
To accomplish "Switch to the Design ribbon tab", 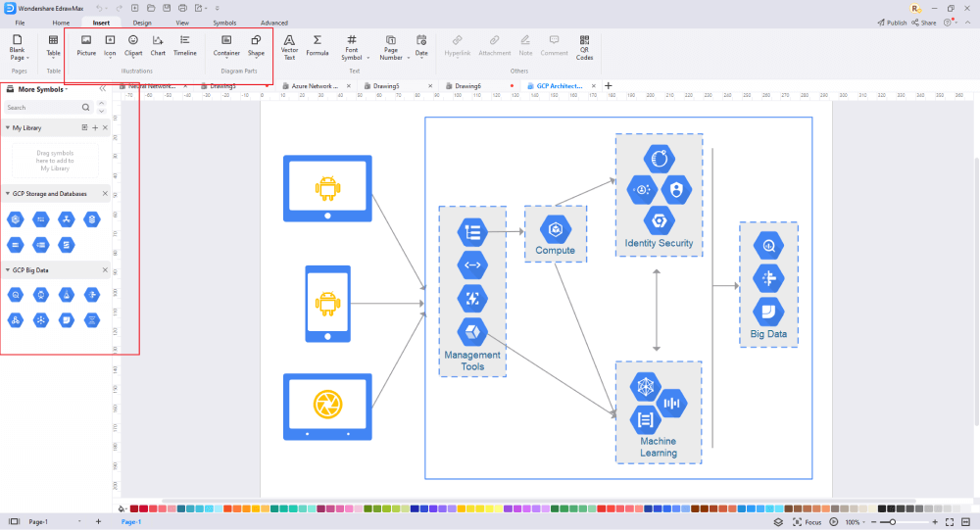I will [x=142, y=23].
